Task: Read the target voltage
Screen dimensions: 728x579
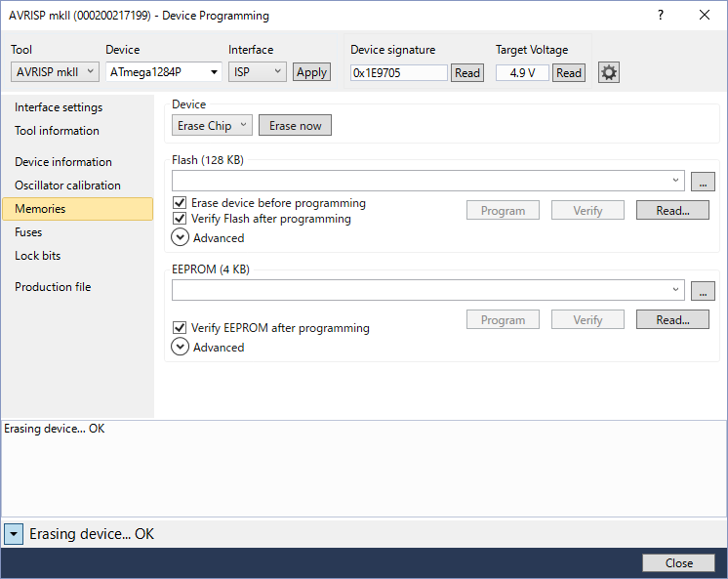Action: pyautogui.click(x=569, y=73)
